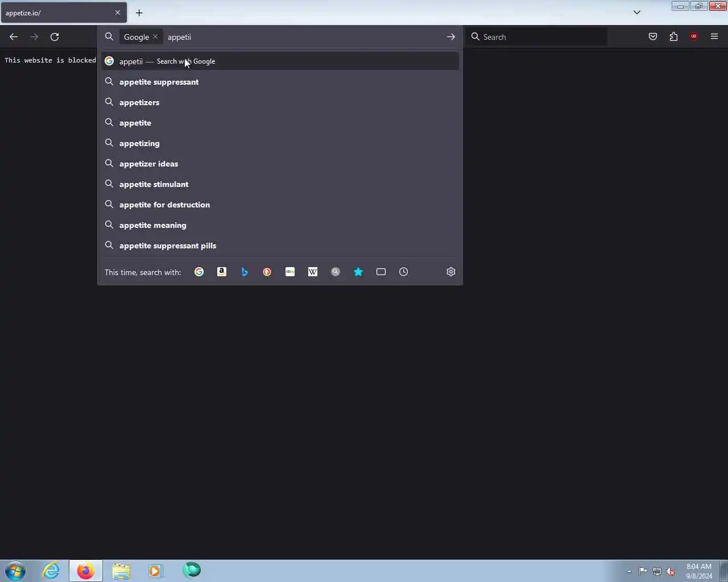Open the taskbar clock showing 8:04 AM

coord(699,571)
